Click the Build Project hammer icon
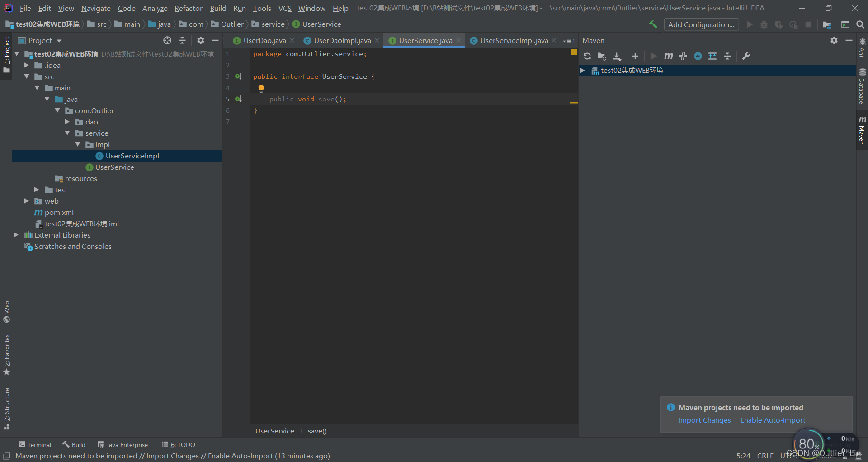Image resolution: width=868 pixels, height=462 pixels. point(653,24)
